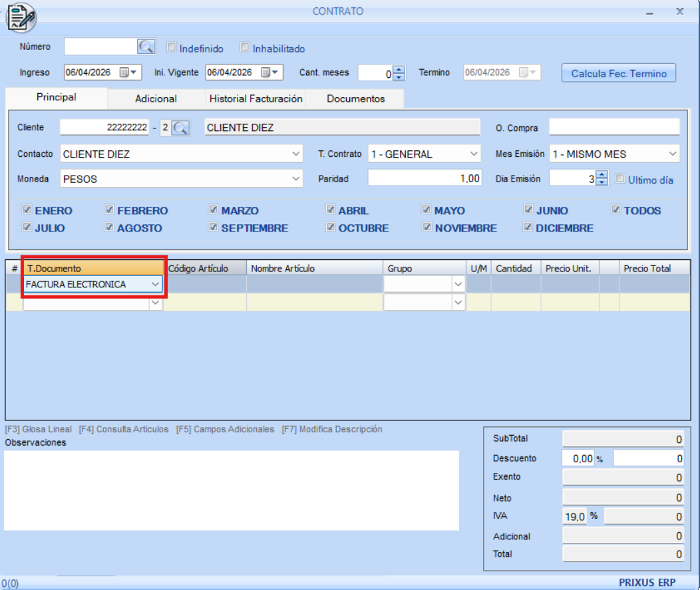700x590 pixels.
Task: Toggle the Inhabilitado checkbox
Action: point(245,48)
